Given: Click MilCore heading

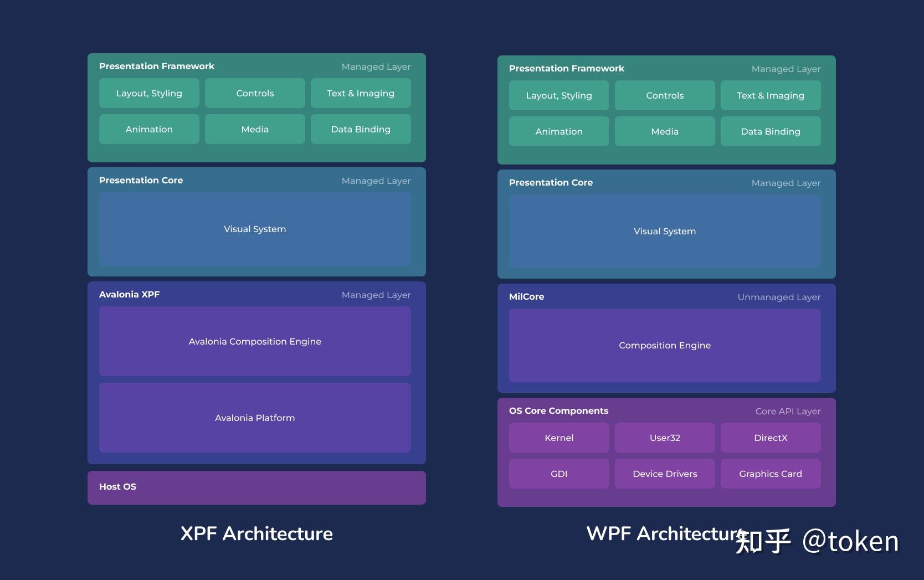Looking at the screenshot, I should (526, 296).
